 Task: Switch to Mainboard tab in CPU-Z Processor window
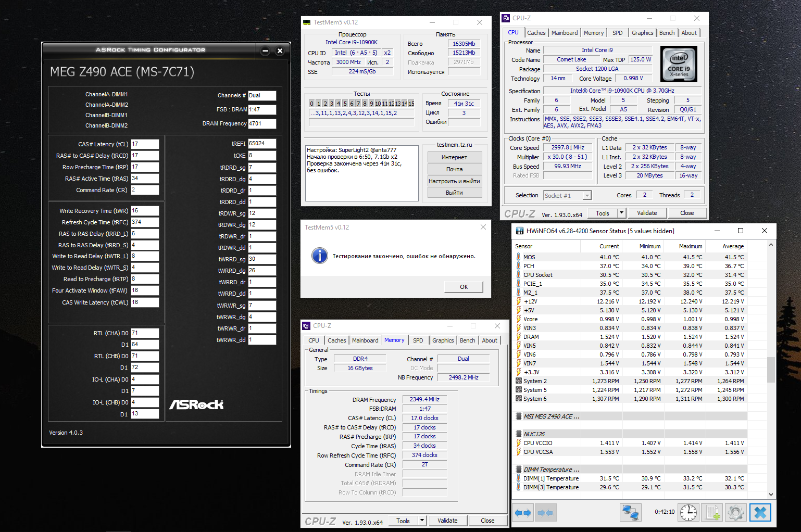[565, 33]
